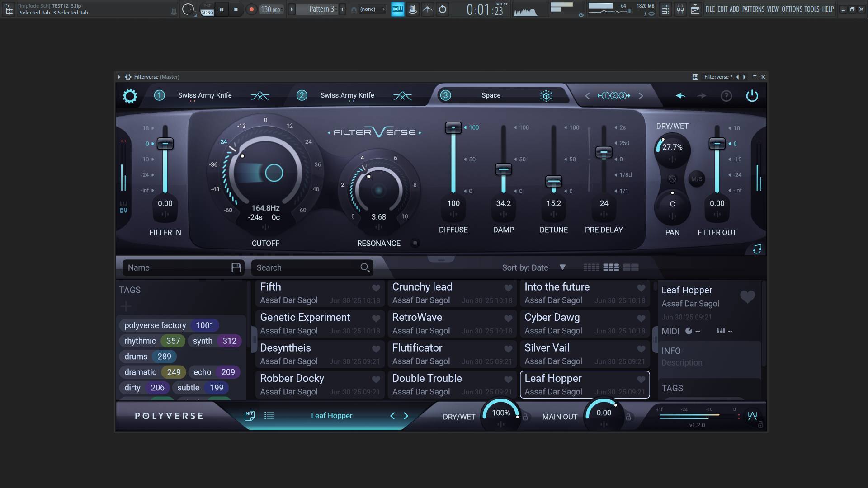This screenshot has width=868, height=488.
Task: Pause playback in FL Studio
Action: point(222,9)
